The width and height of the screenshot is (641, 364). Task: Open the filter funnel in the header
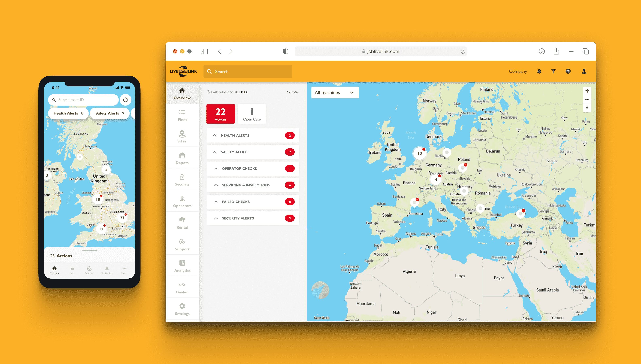point(553,72)
